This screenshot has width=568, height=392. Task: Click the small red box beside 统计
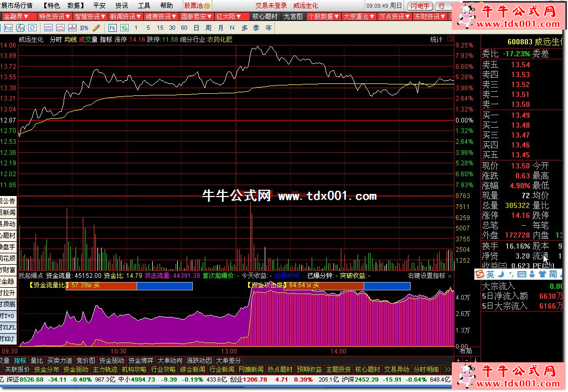[x=449, y=40]
